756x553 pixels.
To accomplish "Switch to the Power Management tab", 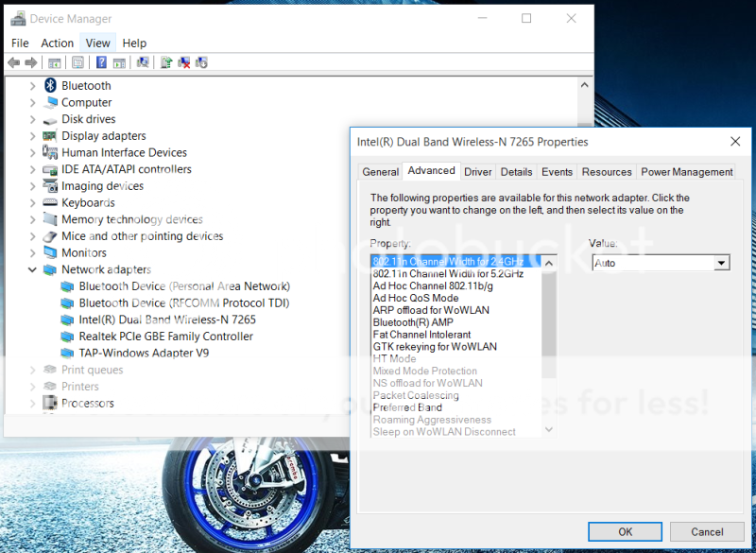I will [x=686, y=172].
